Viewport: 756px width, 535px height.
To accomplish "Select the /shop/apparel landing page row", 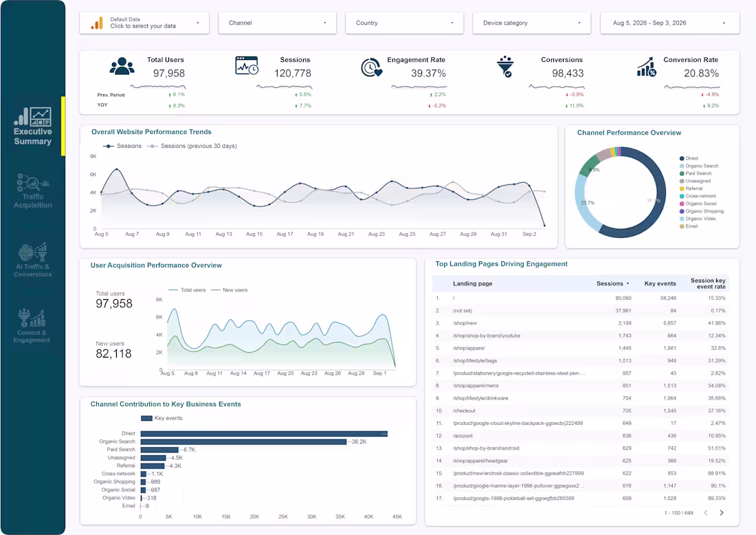I will [x=581, y=349].
